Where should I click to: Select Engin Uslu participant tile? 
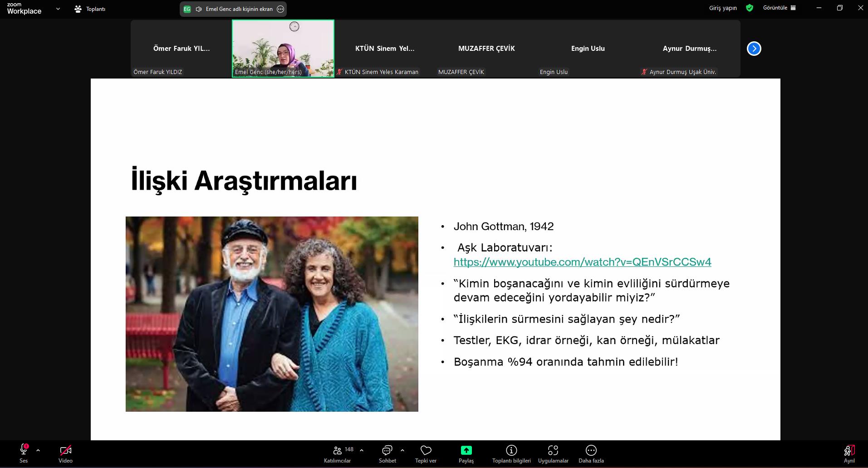coord(588,49)
